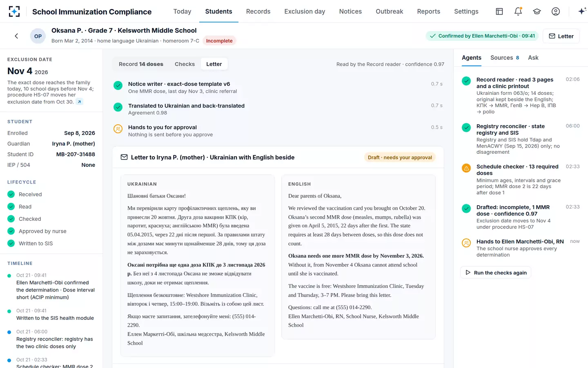Switch to the Today tab
Image resolution: width=588 pixels, height=368 pixels.
click(182, 11)
